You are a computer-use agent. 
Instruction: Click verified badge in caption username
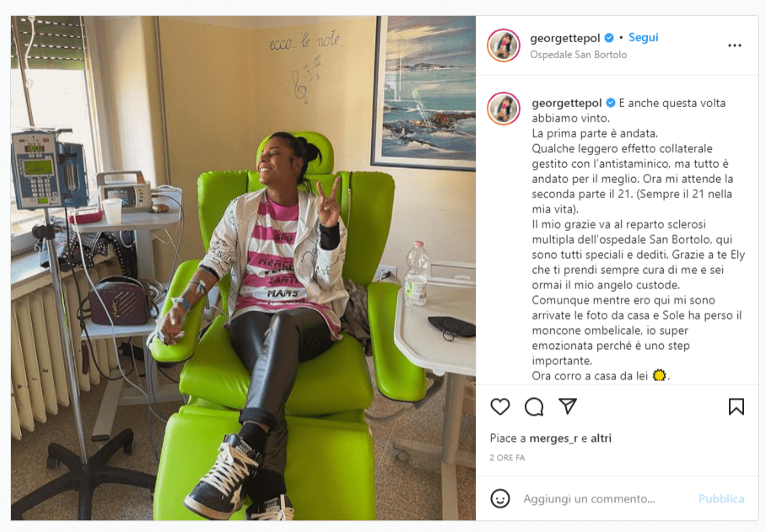610,103
